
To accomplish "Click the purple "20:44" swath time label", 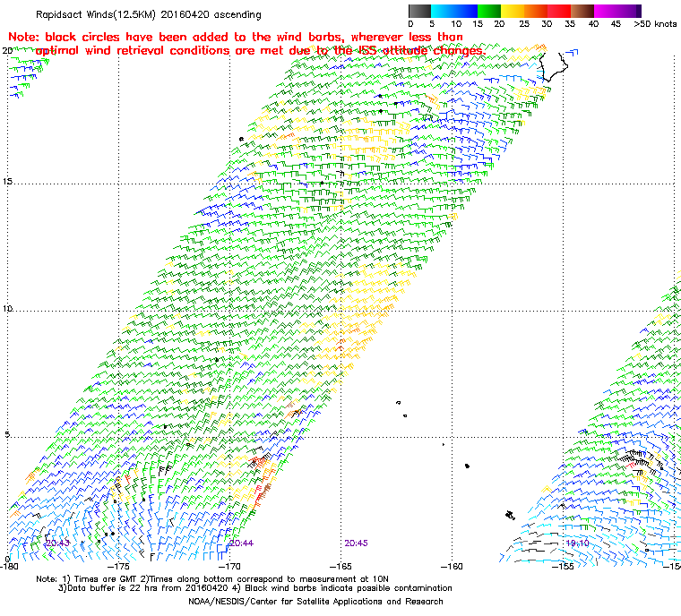I will (241, 543).
